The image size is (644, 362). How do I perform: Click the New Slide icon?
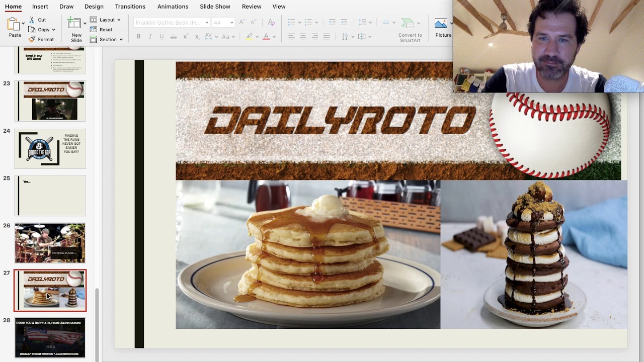tap(74, 23)
